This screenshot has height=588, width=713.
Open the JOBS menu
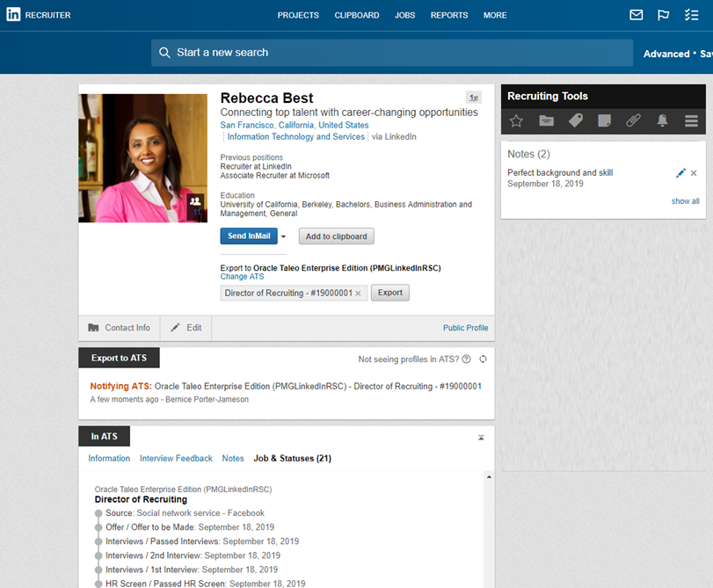pyautogui.click(x=404, y=16)
